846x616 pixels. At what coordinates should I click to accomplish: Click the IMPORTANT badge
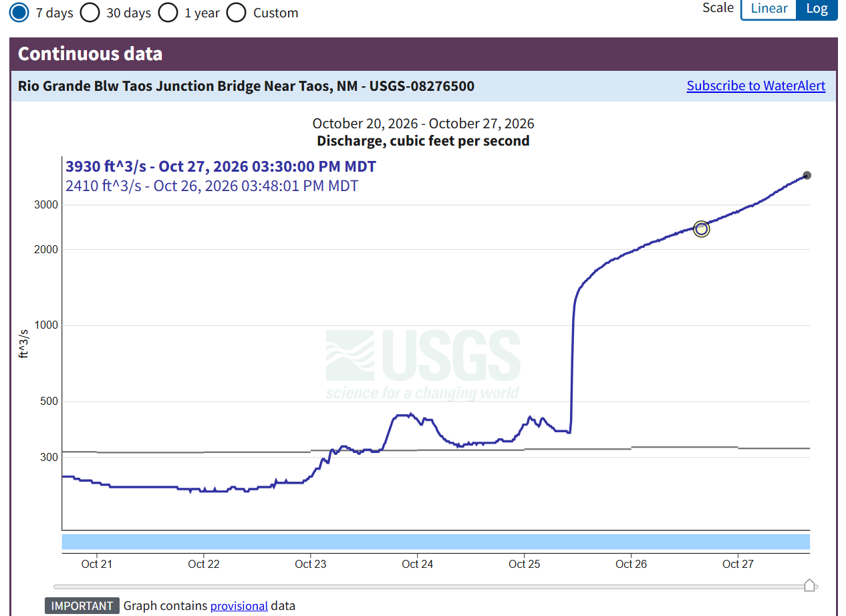[83, 606]
